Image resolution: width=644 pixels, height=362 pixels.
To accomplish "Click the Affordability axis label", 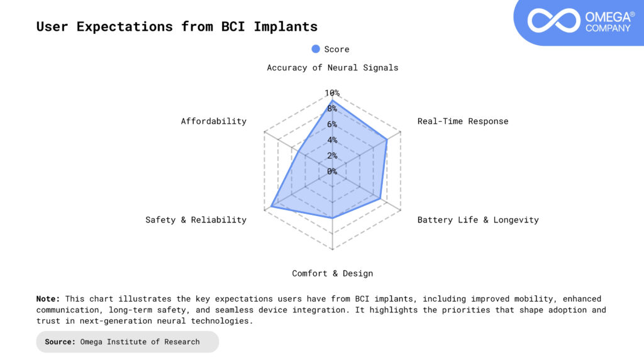I will point(214,121).
